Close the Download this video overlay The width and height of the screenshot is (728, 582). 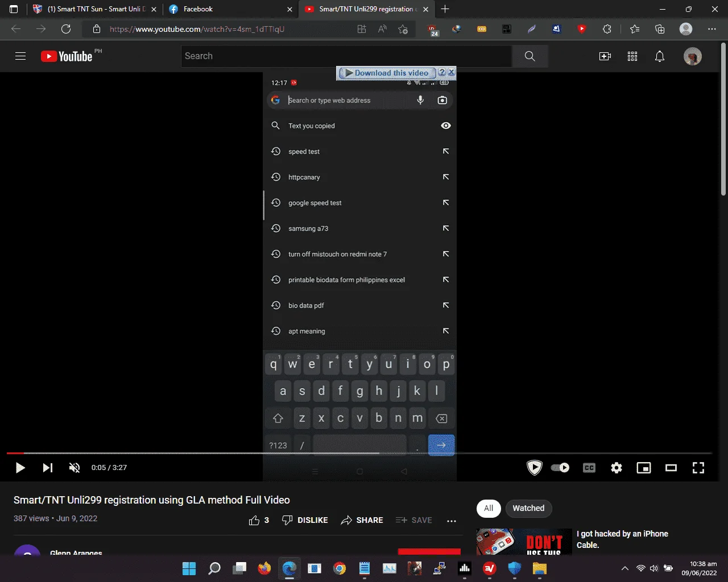click(x=451, y=73)
